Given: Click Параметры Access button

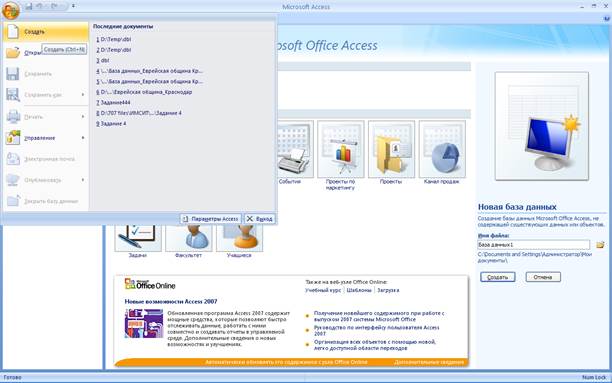Looking at the screenshot, I should (x=211, y=219).
